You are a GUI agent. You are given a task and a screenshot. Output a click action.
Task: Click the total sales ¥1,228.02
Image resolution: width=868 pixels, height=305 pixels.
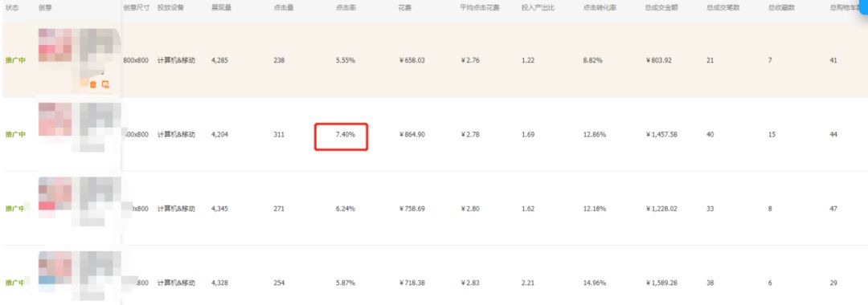tap(661, 209)
